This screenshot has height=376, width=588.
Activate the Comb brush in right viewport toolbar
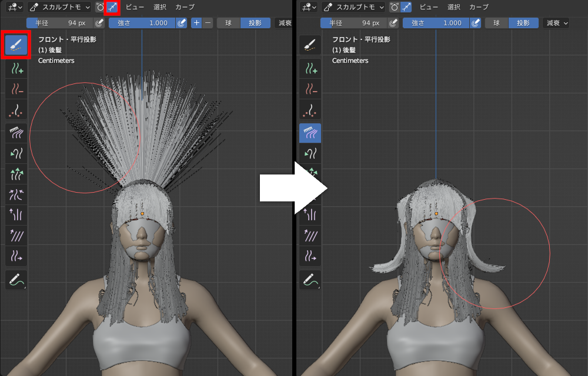click(310, 133)
